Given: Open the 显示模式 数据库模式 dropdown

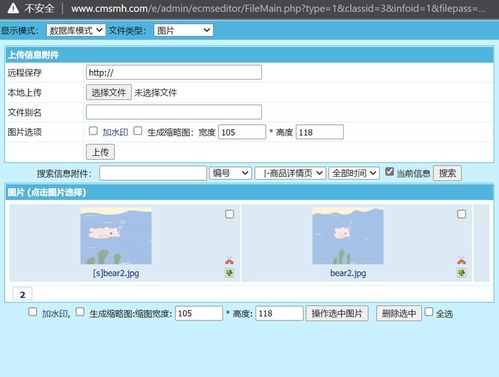Looking at the screenshot, I should 76,30.
